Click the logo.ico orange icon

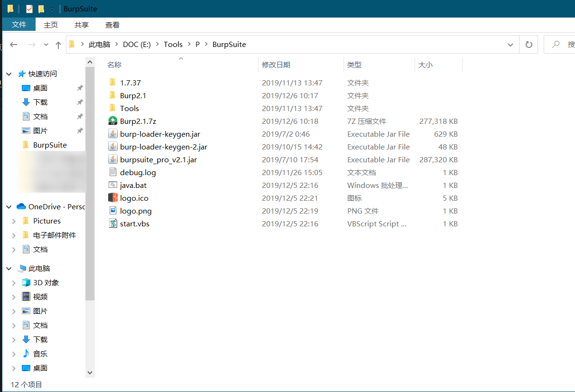[112, 198]
